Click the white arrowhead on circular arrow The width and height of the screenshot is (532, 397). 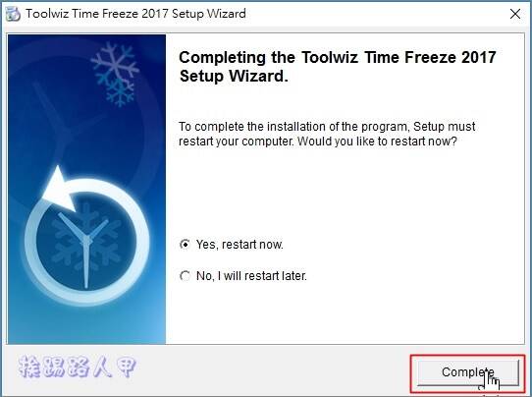coord(60,190)
